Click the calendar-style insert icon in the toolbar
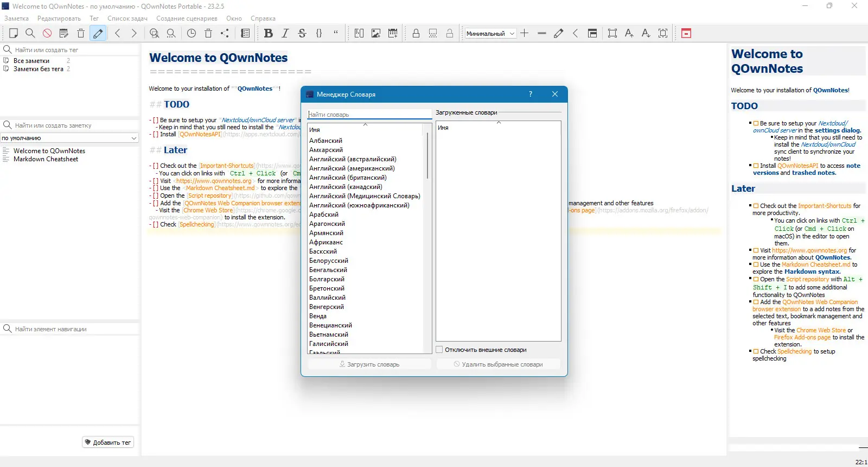 393,33
